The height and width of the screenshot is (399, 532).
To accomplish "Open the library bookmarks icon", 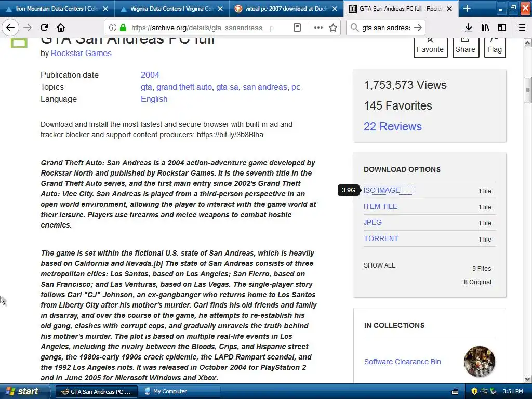I will [485, 28].
